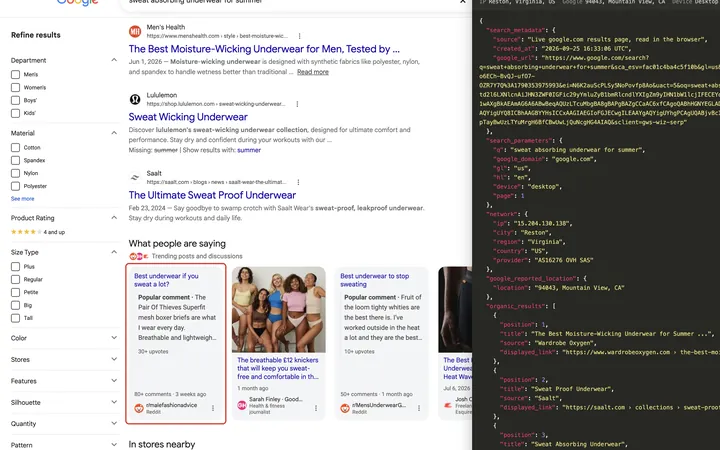Expand the Features filter section
This screenshot has height=450, width=720.
coord(114,381)
